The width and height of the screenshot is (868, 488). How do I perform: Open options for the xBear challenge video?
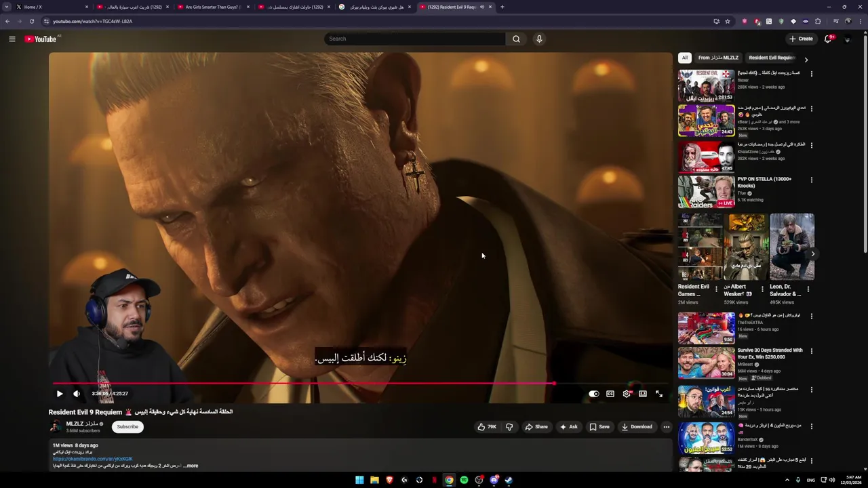tap(811, 108)
